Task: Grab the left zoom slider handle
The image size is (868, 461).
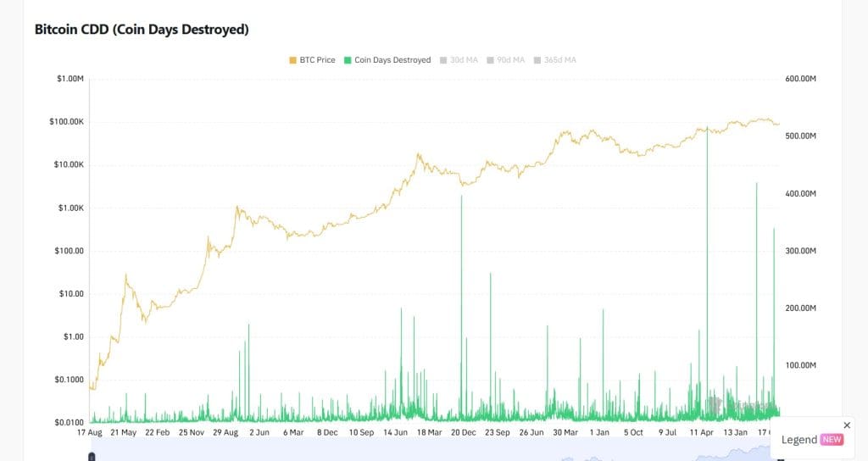Action: 92,458
